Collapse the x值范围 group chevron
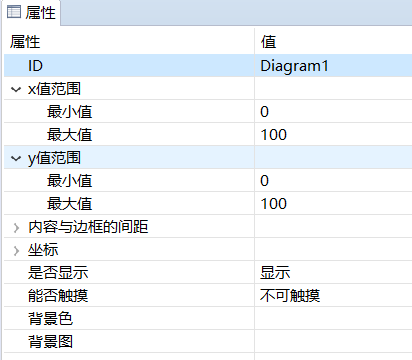The image size is (412, 360). 16,89
